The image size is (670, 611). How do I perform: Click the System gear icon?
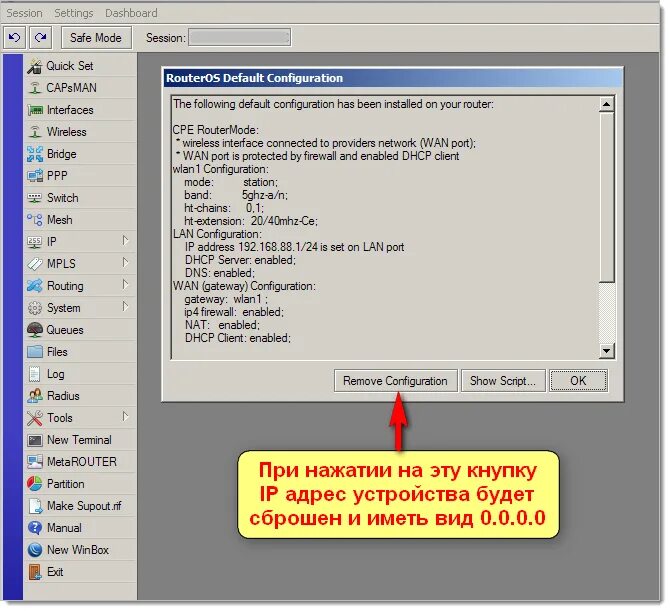(x=35, y=308)
